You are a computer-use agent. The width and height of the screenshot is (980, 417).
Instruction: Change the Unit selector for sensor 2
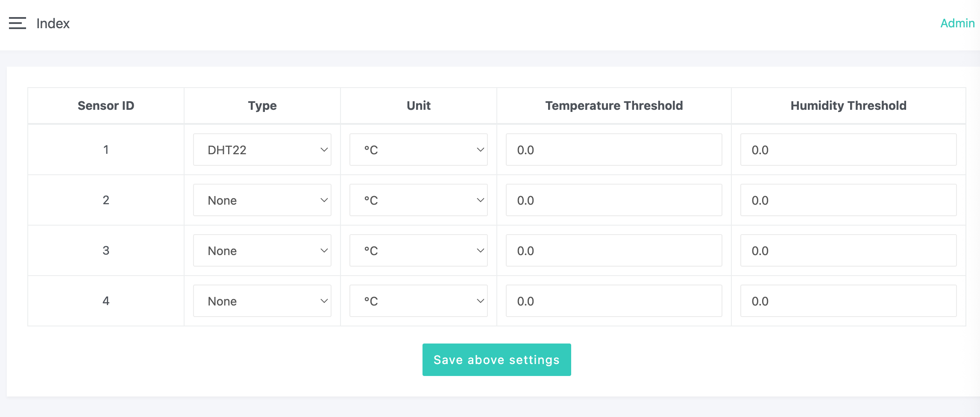pos(418,200)
